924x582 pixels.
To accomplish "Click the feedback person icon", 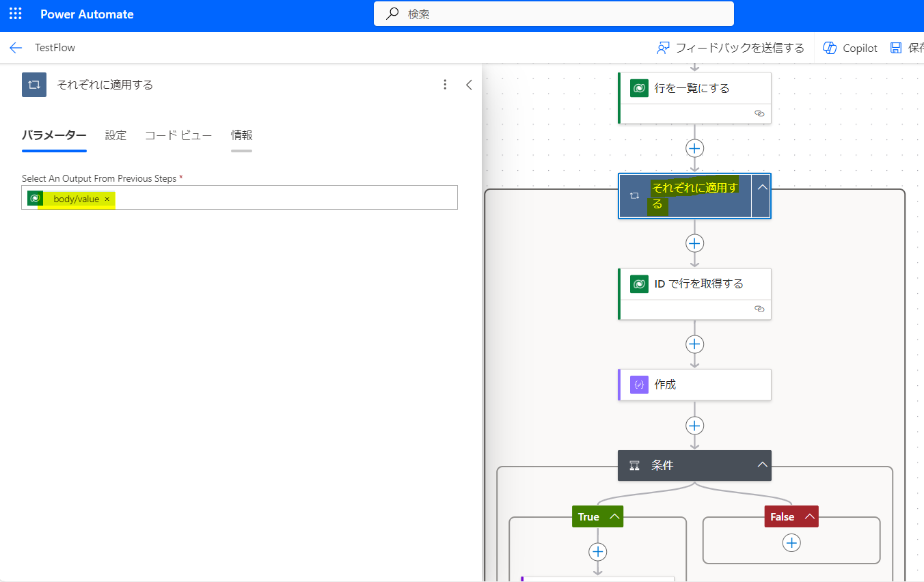I will click(662, 48).
